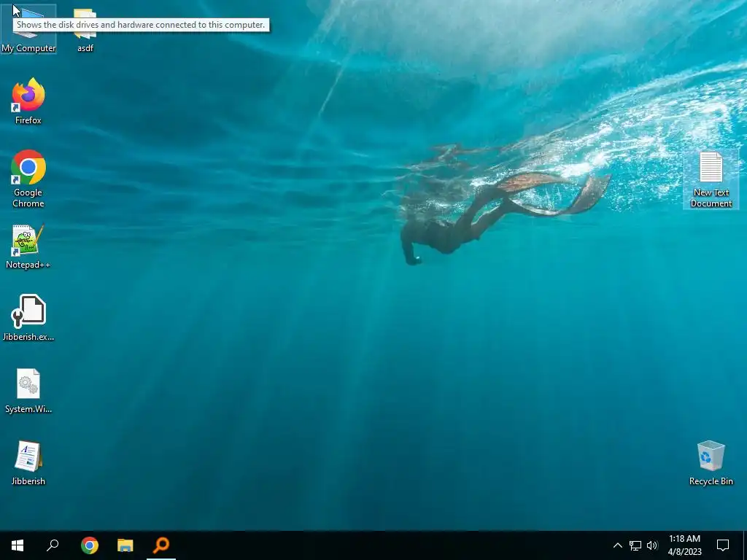
Task: Select the Recycle Bin icon
Action: [x=711, y=463]
